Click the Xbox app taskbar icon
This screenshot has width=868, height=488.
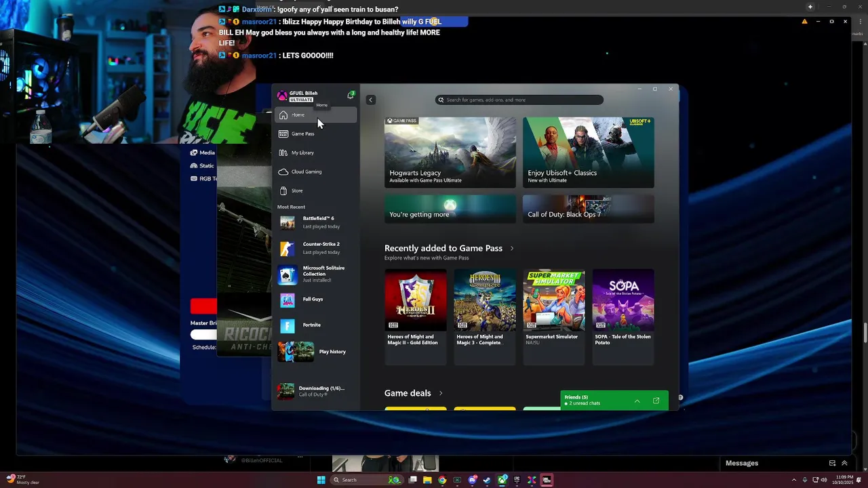pyautogui.click(x=502, y=480)
